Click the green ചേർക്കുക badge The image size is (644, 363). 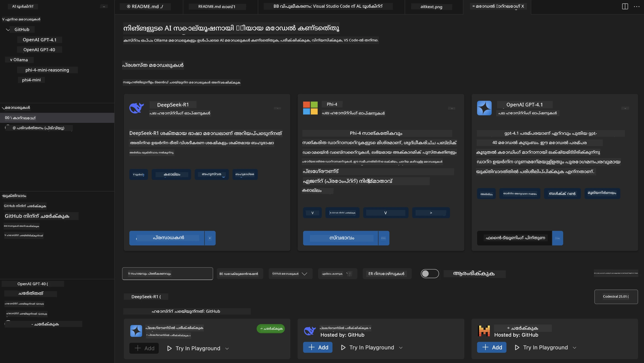click(271, 329)
